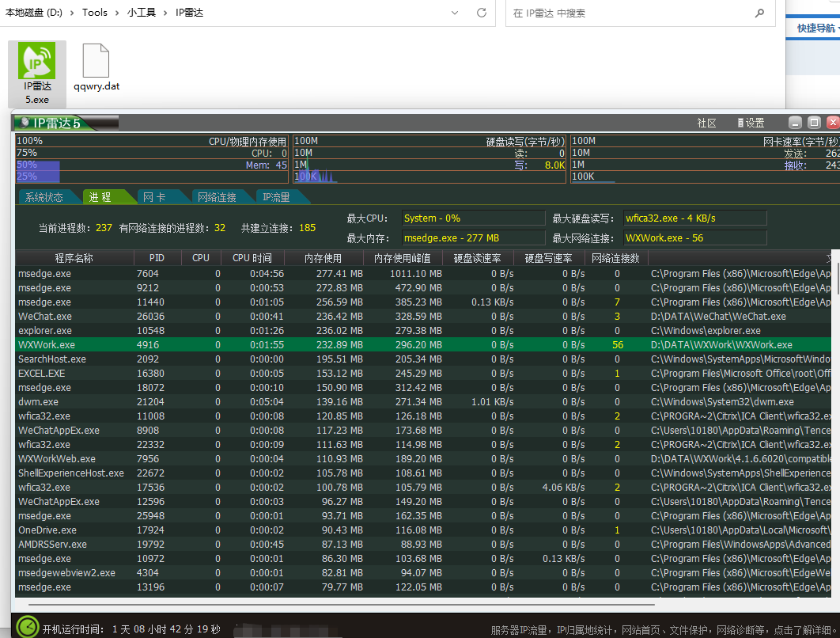Click the 共建立连接 185 counter

point(278,228)
